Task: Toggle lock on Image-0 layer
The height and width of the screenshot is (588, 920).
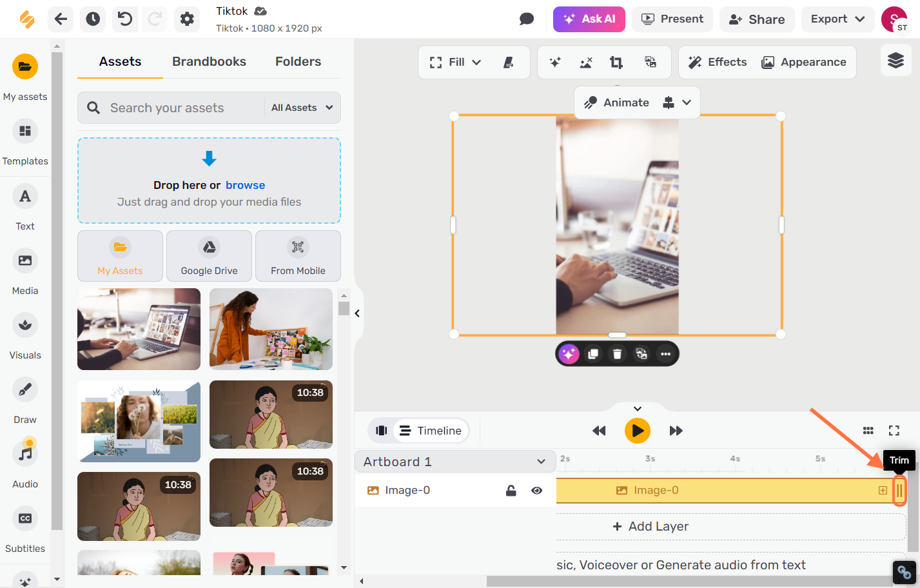Action: point(511,491)
